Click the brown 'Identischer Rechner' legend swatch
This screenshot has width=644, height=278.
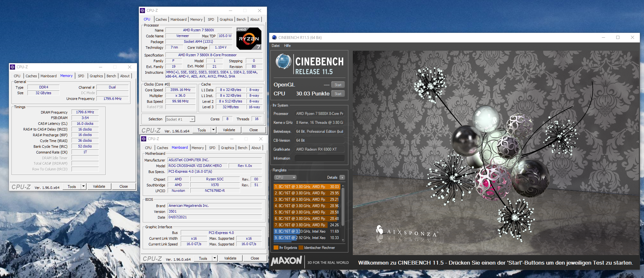point(301,248)
